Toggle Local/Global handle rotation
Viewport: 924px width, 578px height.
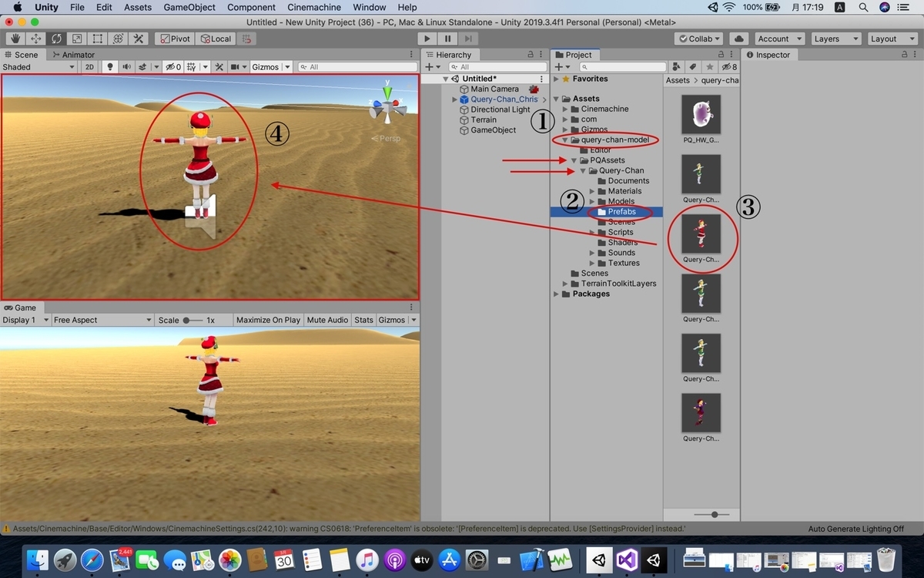tap(216, 39)
